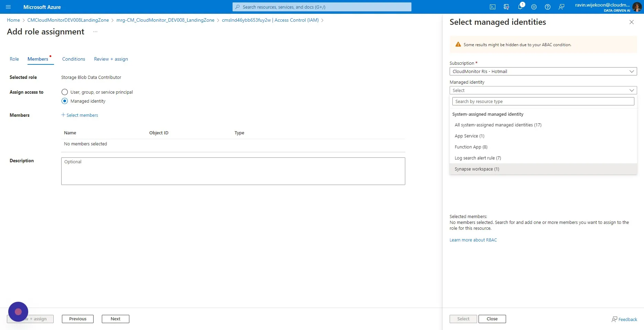Click the Object ID column header
This screenshot has width=644, height=330.
click(x=159, y=133)
